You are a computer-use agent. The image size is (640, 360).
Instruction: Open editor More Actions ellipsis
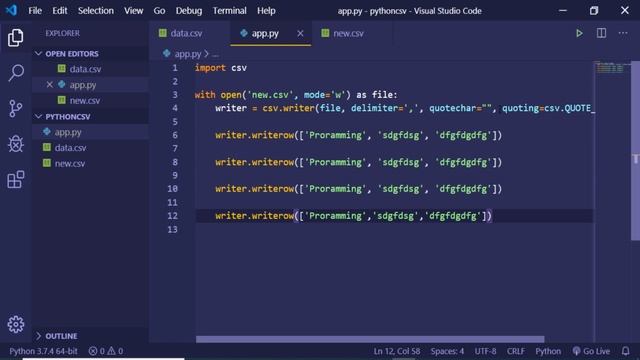coord(623,33)
